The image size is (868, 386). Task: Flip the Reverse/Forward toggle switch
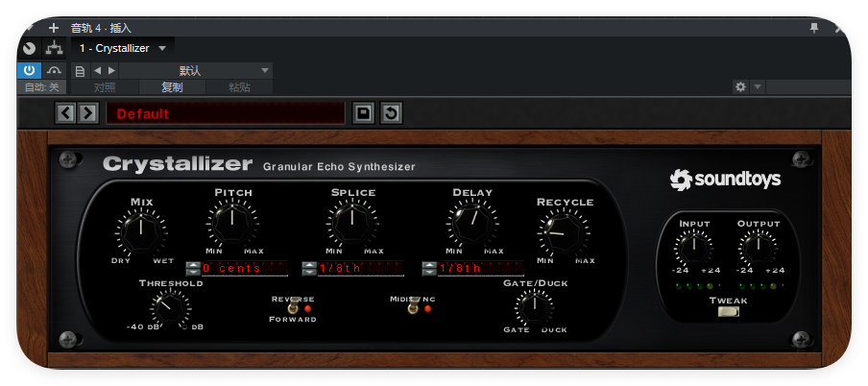pos(293,307)
